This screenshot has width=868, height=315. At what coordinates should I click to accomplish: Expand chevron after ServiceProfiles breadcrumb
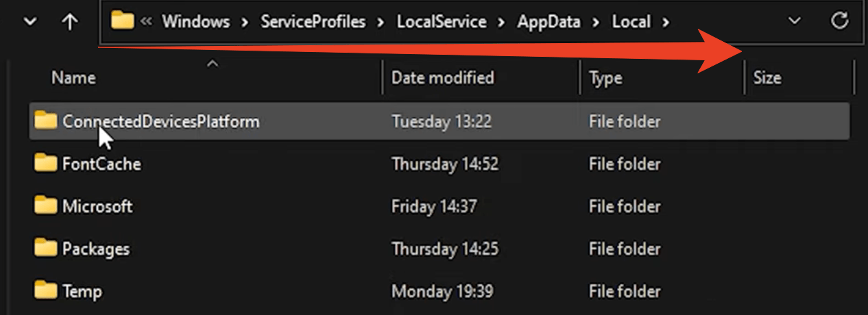coord(381,23)
